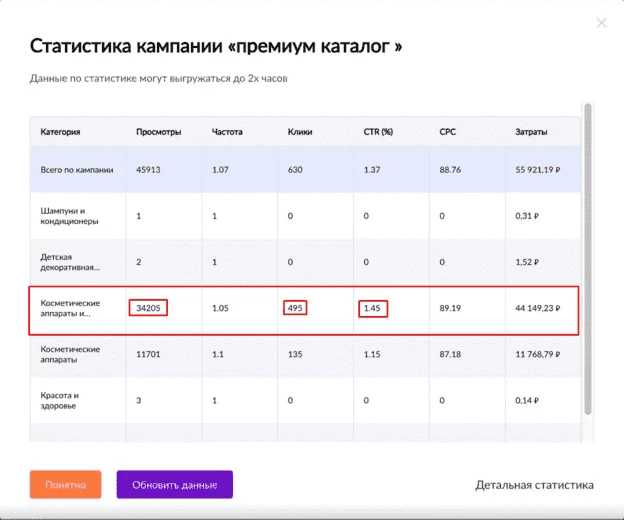Viewport: 624px width, 520px height.
Task: Click total clicks value 630
Action: point(295,170)
